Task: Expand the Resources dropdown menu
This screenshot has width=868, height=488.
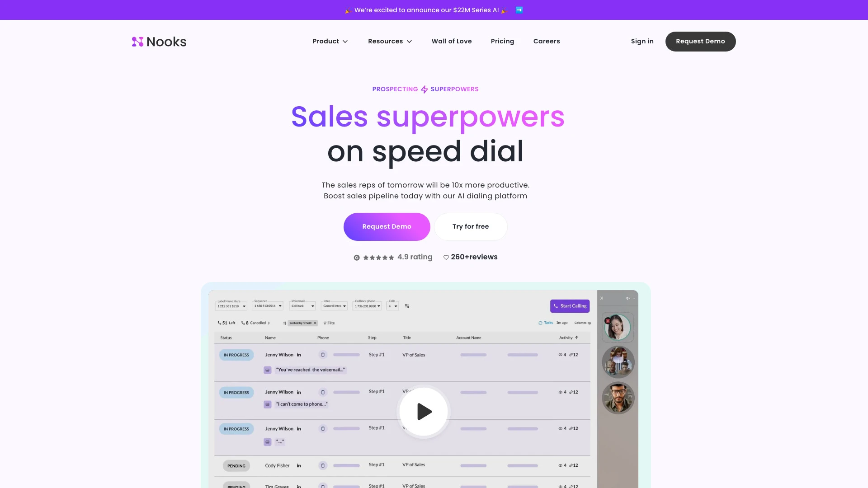Action: coord(390,41)
